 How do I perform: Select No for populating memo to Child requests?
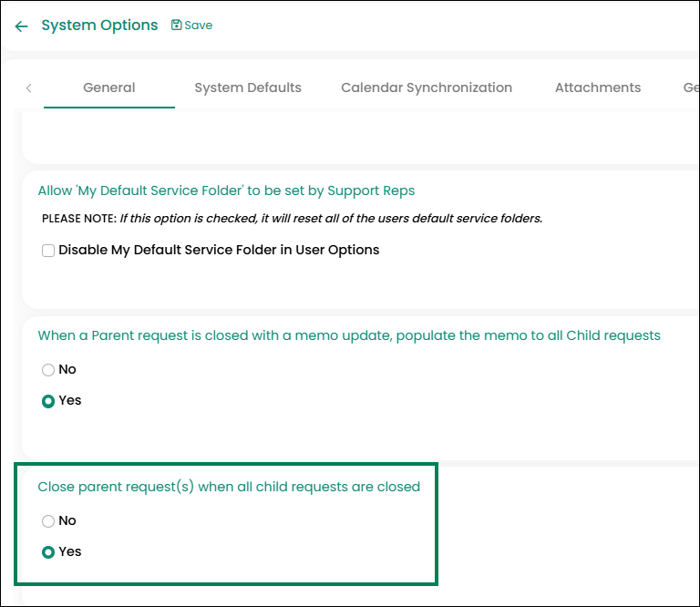coord(48,370)
